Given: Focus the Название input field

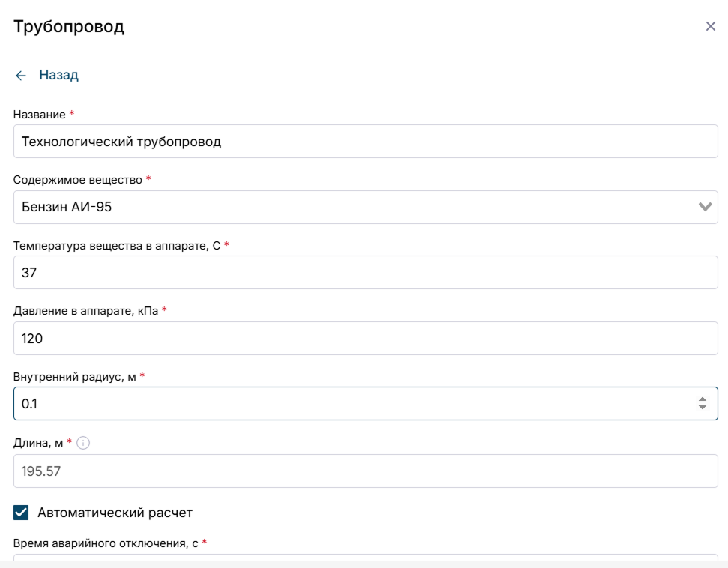Looking at the screenshot, I should pyautogui.click(x=365, y=141).
